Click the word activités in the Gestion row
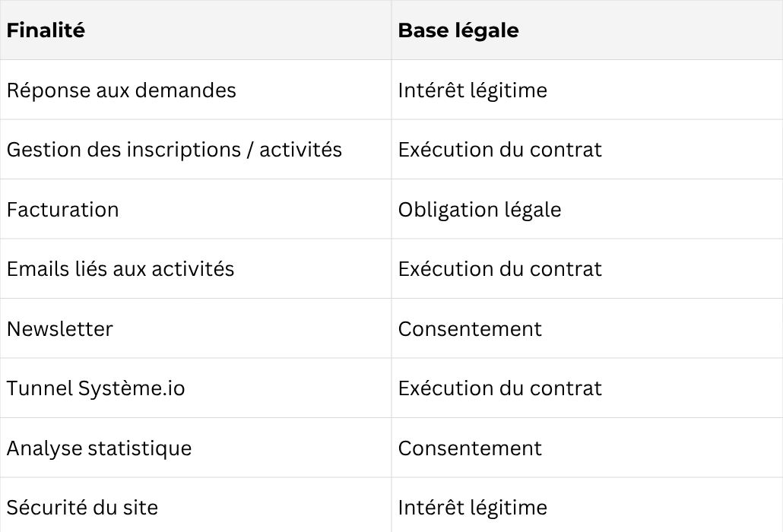 point(301,150)
